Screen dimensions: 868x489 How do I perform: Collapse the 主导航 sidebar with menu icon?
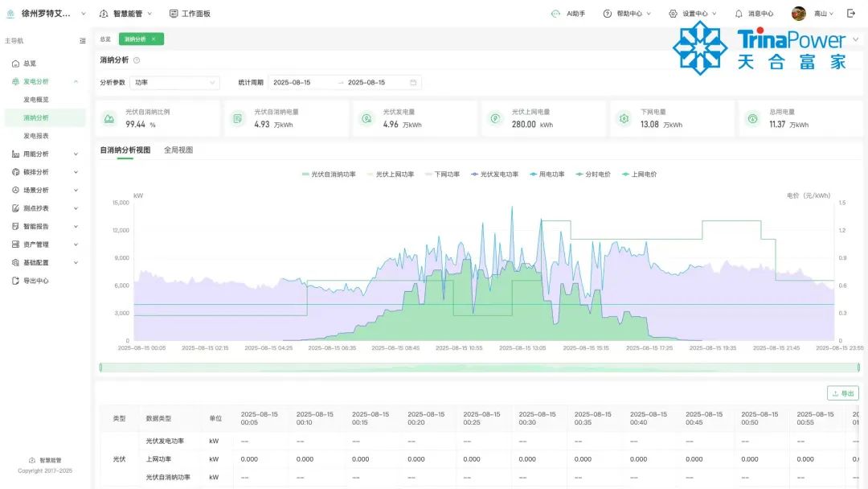[x=82, y=40]
